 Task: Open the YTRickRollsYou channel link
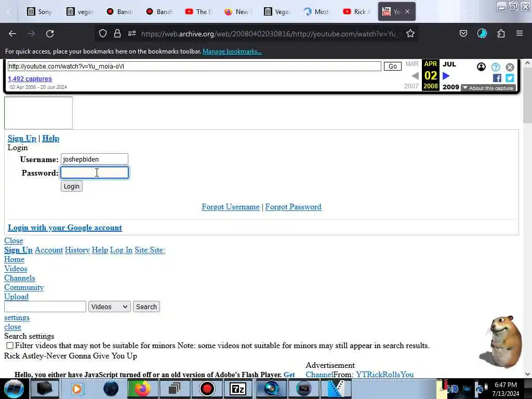point(385,374)
